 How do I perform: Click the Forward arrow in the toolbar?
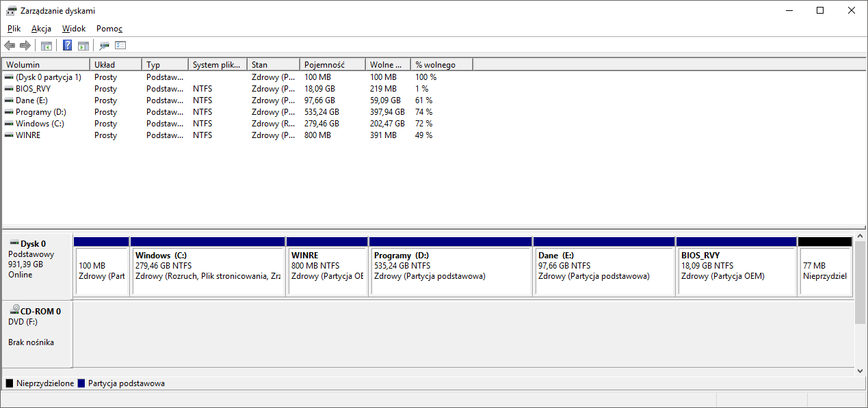tap(25, 46)
